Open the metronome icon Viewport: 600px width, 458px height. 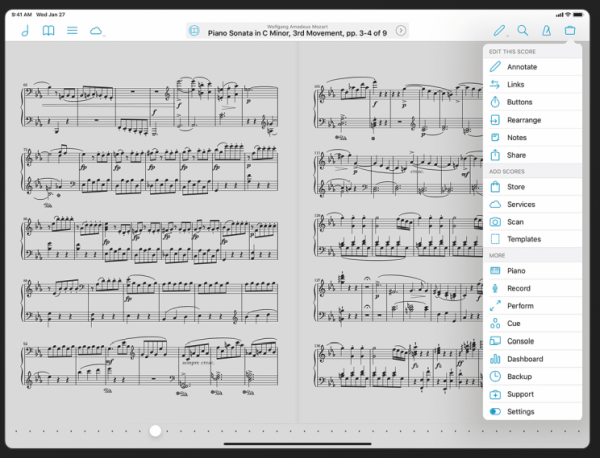[546, 31]
